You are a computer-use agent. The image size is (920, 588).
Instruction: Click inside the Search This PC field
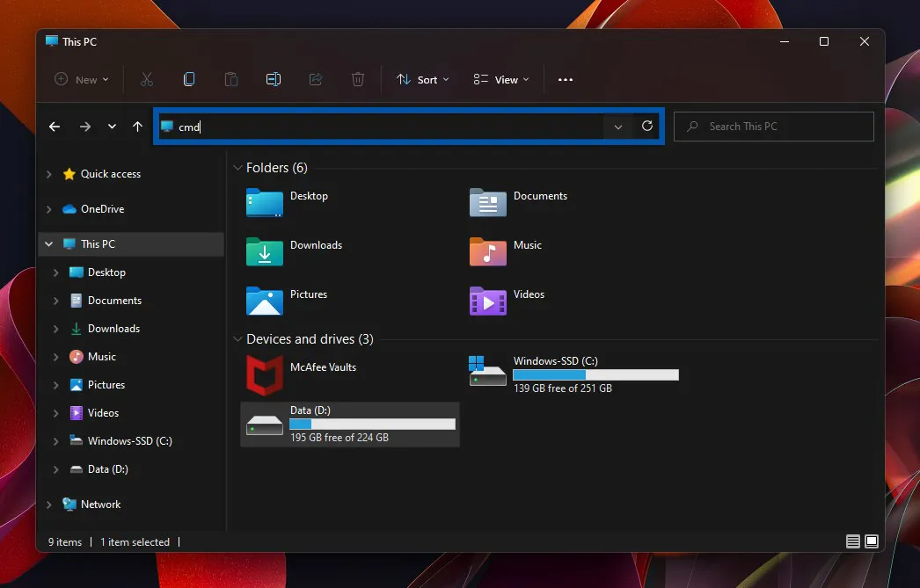click(x=772, y=126)
